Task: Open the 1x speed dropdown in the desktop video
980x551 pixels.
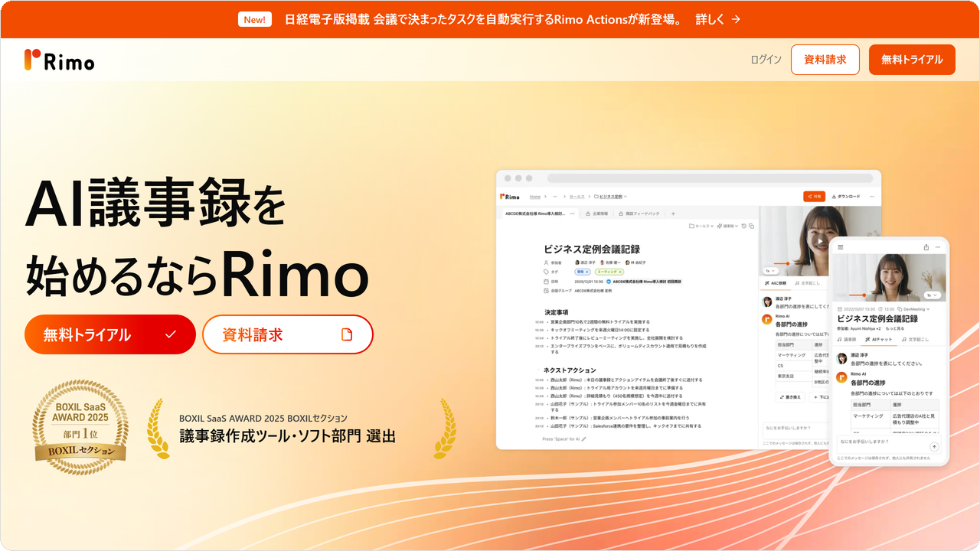Action: point(770,271)
